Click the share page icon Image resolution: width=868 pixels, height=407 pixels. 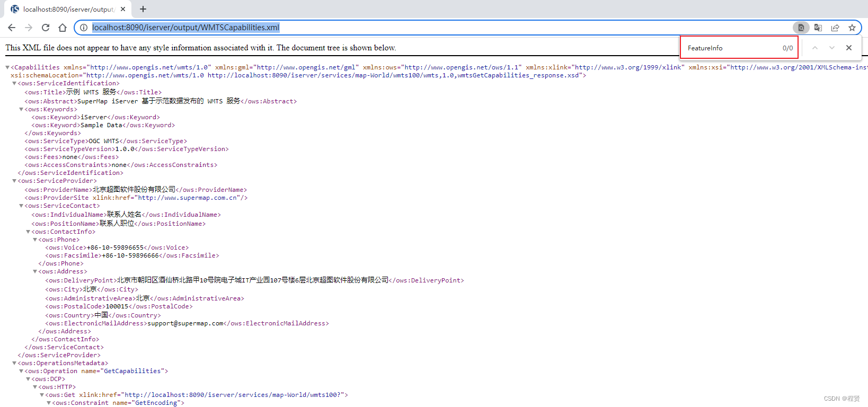pyautogui.click(x=835, y=28)
